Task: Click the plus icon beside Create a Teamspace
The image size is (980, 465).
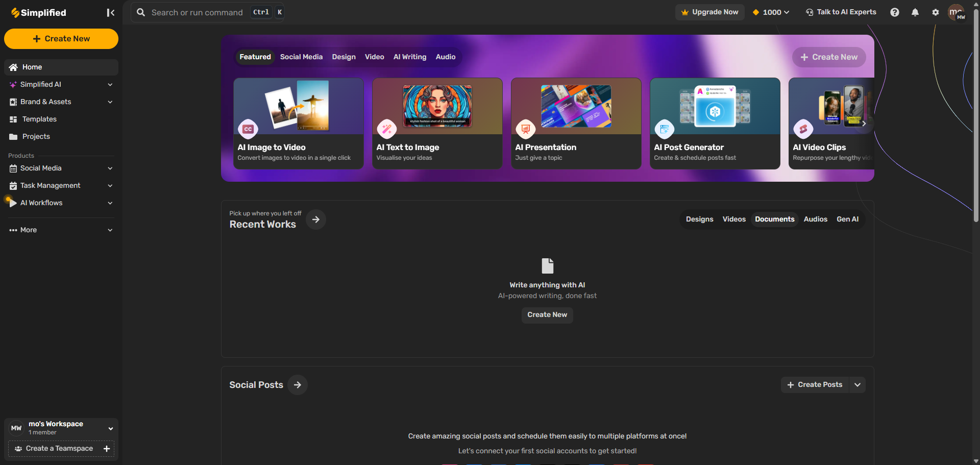Action: tap(107, 449)
